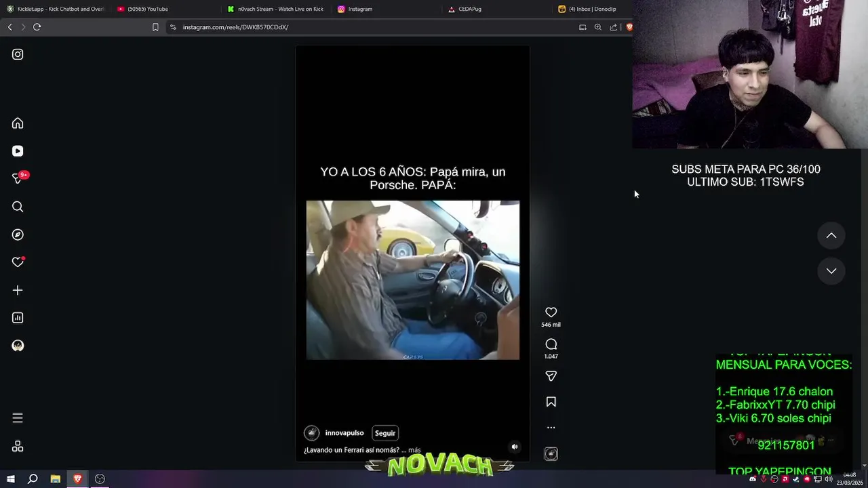868x488 pixels.
Task: Click the 546 mil likes count
Action: (551, 325)
